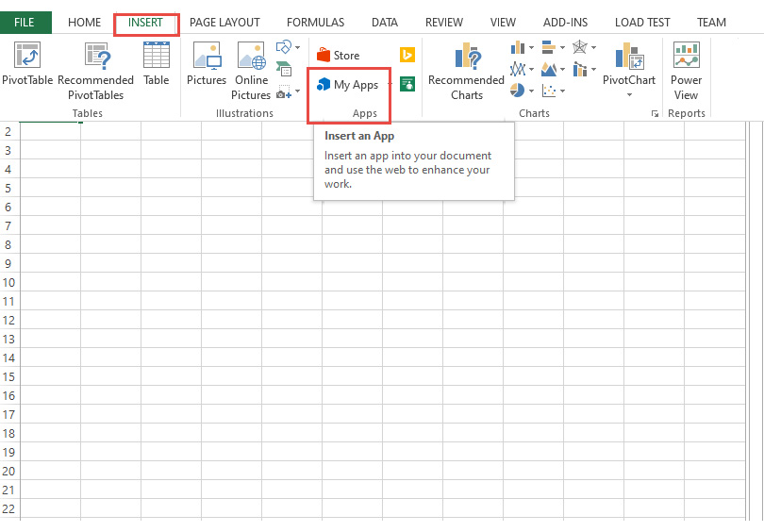This screenshot has width=764, height=532.
Task: Open the FILE tab
Action: (25, 23)
